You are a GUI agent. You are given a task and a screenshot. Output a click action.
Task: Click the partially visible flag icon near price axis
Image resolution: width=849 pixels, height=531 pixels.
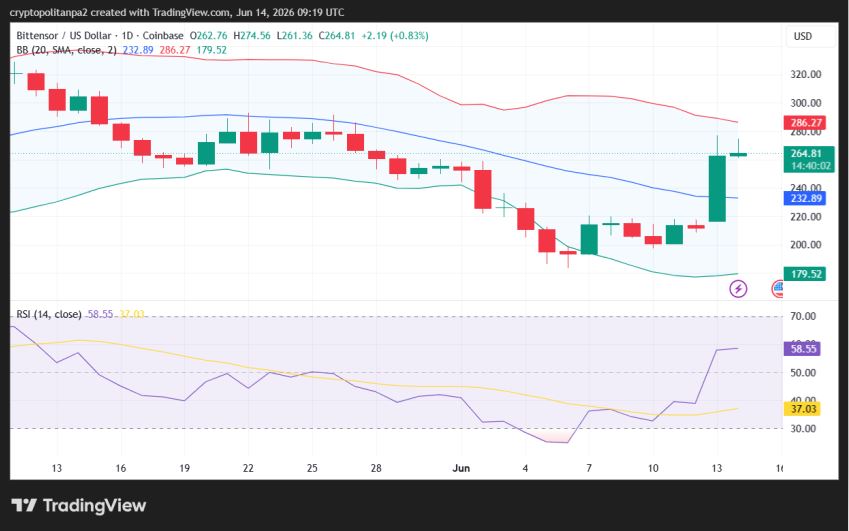[778, 289]
